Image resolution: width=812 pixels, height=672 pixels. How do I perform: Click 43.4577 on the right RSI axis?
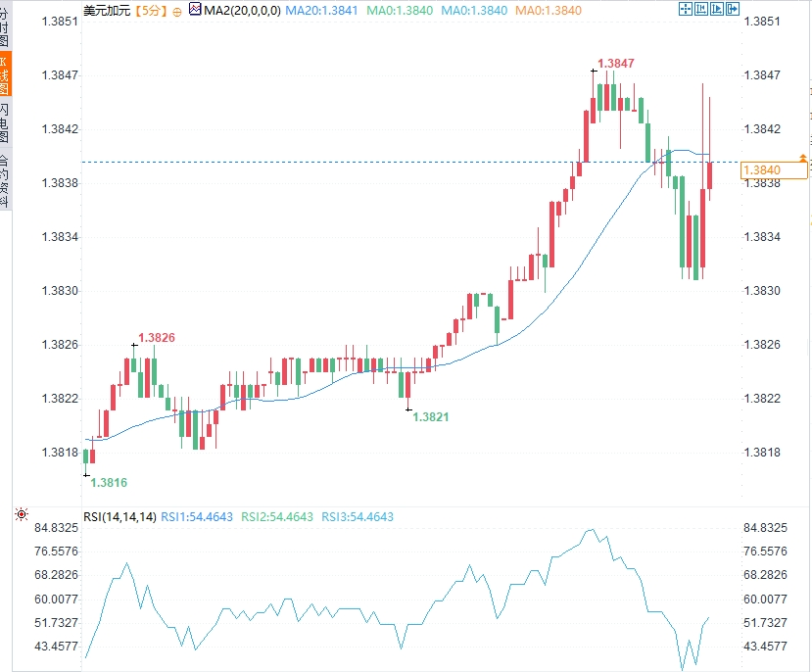[x=765, y=647]
